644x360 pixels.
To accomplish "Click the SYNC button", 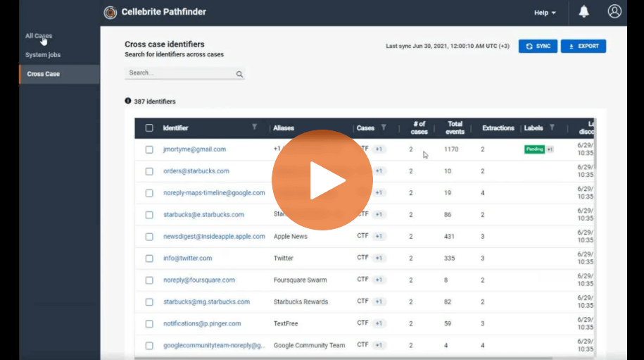I will (538, 46).
